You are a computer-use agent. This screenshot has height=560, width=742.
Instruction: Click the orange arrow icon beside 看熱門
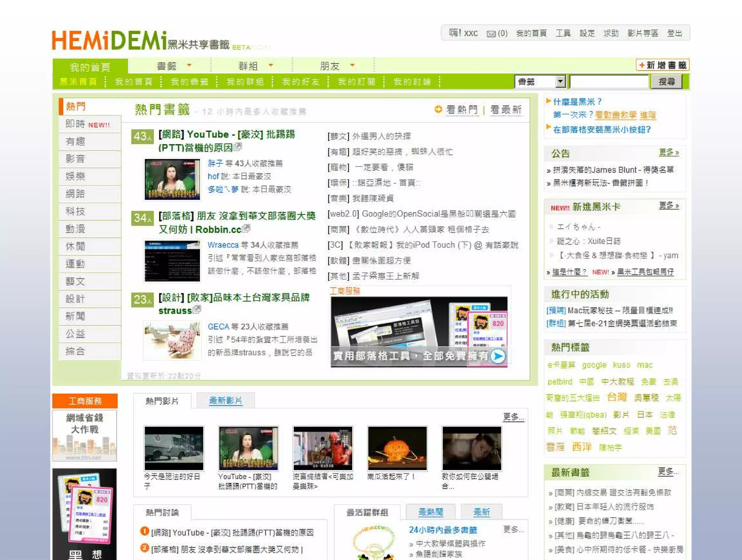(x=438, y=109)
